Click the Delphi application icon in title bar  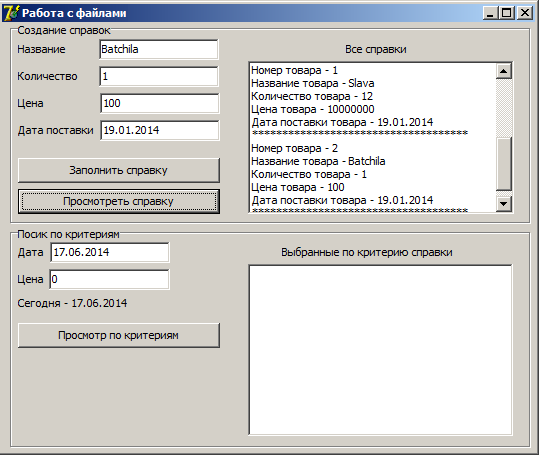[x=11, y=13]
